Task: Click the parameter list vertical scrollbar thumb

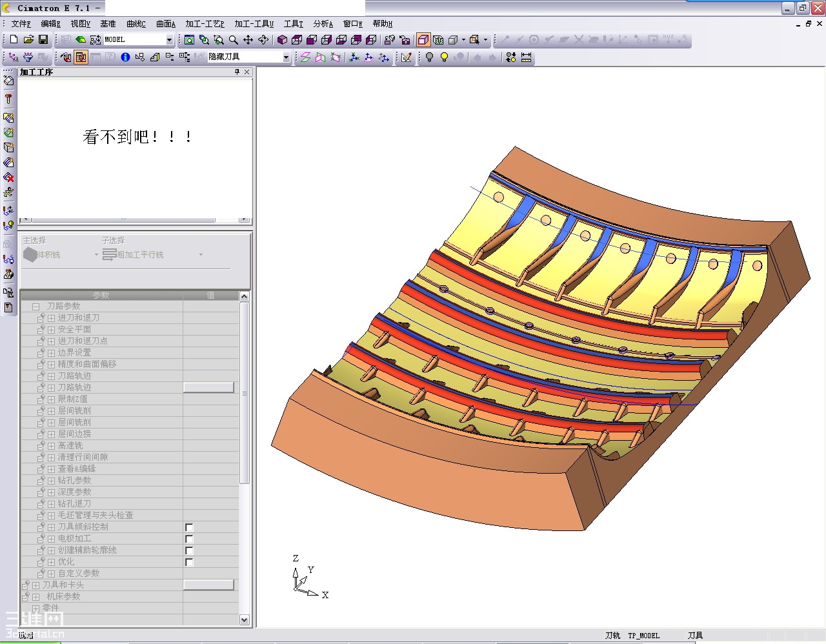Action: click(x=244, y=392)
